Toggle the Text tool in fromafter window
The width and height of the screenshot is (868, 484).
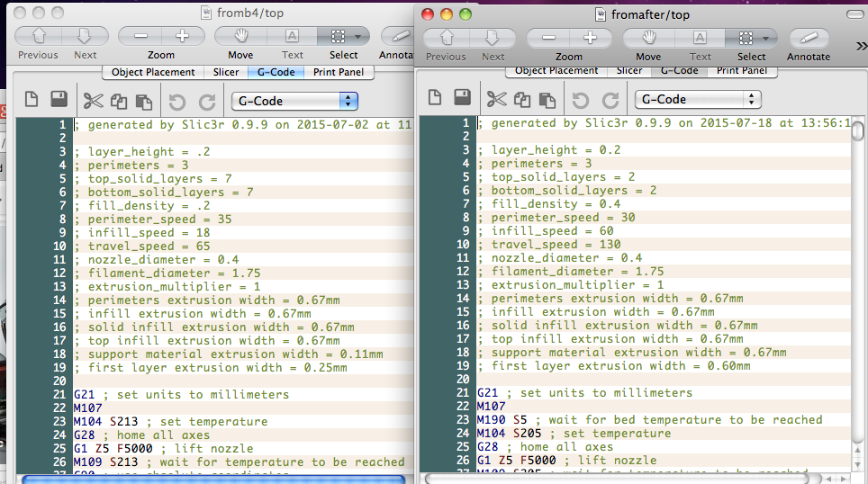click(700, 38)
